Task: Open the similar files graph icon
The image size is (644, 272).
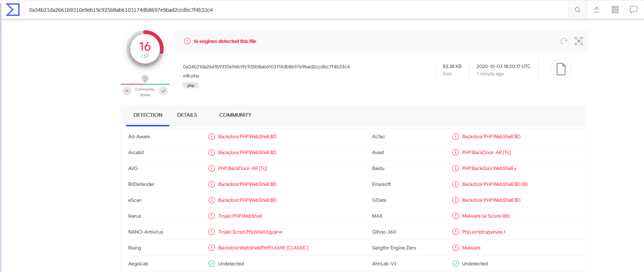Action: [579, 41]
